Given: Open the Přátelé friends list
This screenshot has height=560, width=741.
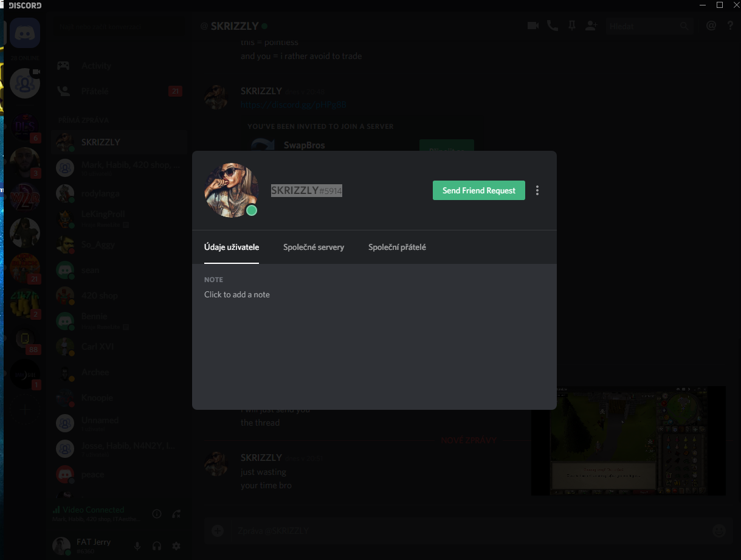Looking at the screenshot, I should point(119,91).
